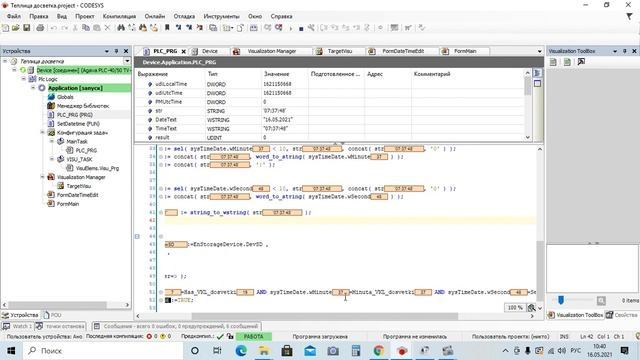Toggle bookmark with the bookmark toolbar icon
Viewport: 640px width, 360px height.
click(x=167, y=28)
